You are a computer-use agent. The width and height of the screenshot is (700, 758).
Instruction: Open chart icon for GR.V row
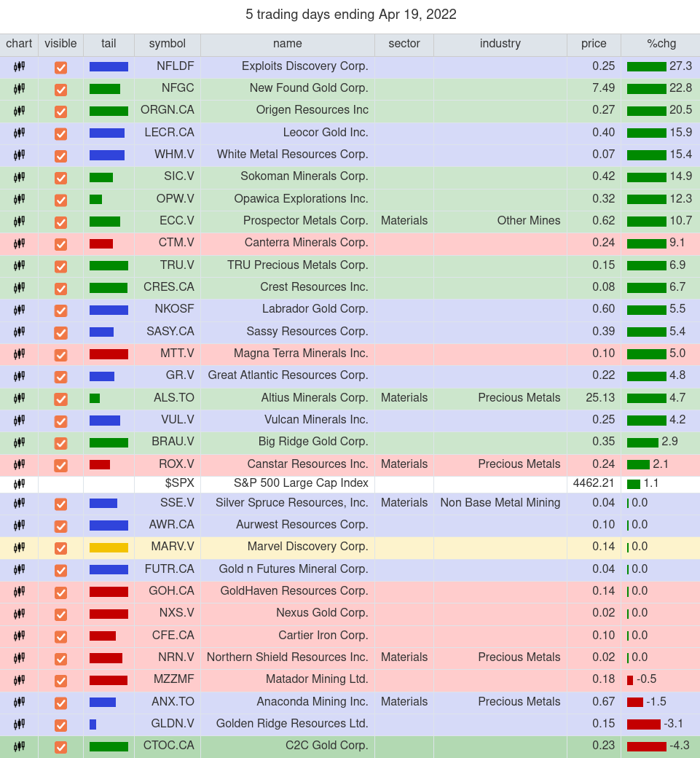coord(19,376)
